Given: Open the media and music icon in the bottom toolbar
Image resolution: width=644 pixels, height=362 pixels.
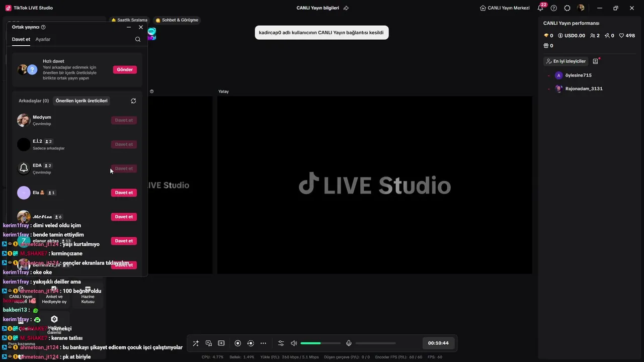Looking at the screenshot, I should (209, 343).
